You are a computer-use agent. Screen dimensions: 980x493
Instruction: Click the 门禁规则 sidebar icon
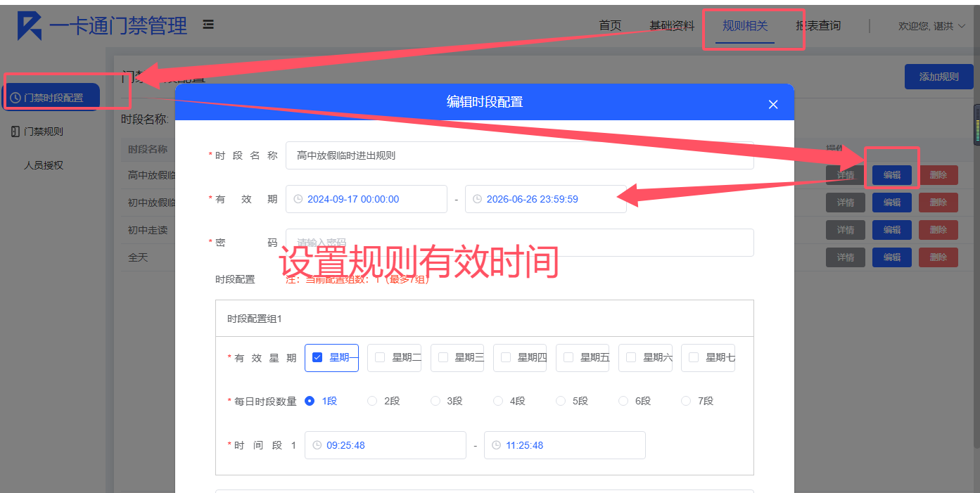click(x=15, y=132)
